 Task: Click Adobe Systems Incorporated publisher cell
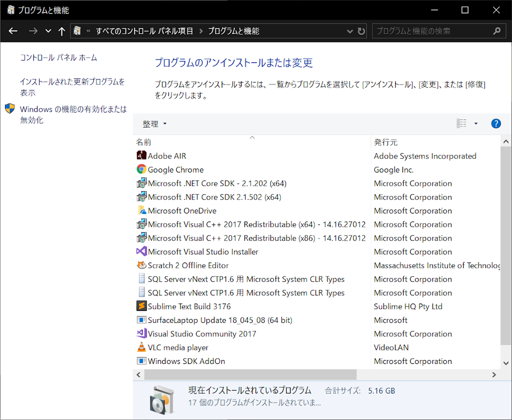click(x=425, y=156)
